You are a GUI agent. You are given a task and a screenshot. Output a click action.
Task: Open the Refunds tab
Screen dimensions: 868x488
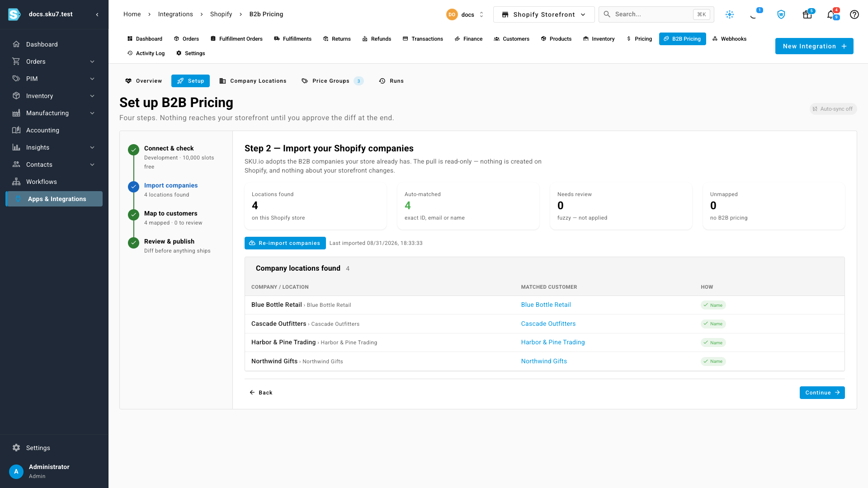pos(377,39)
